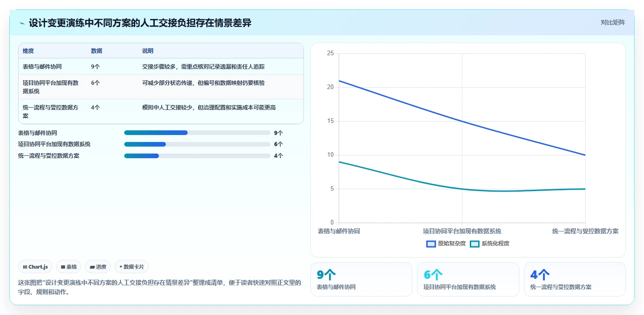
Task: Click the 数据 column header
Action: (97, 51)
